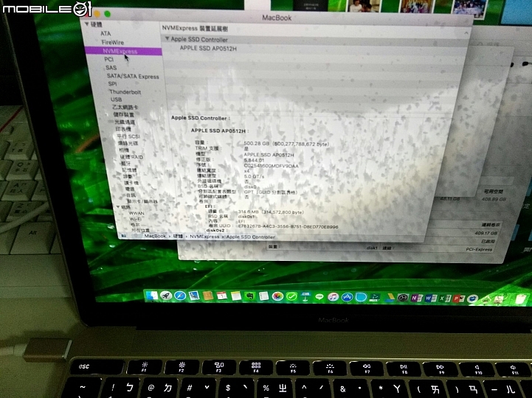Open Safari in the Dock

pos(180,296)
